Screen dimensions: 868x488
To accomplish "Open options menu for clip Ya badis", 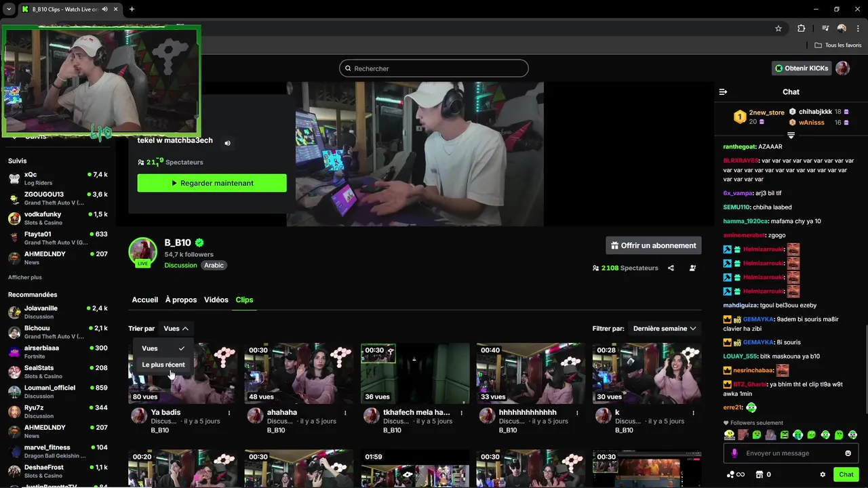I will tap(229, 413).
